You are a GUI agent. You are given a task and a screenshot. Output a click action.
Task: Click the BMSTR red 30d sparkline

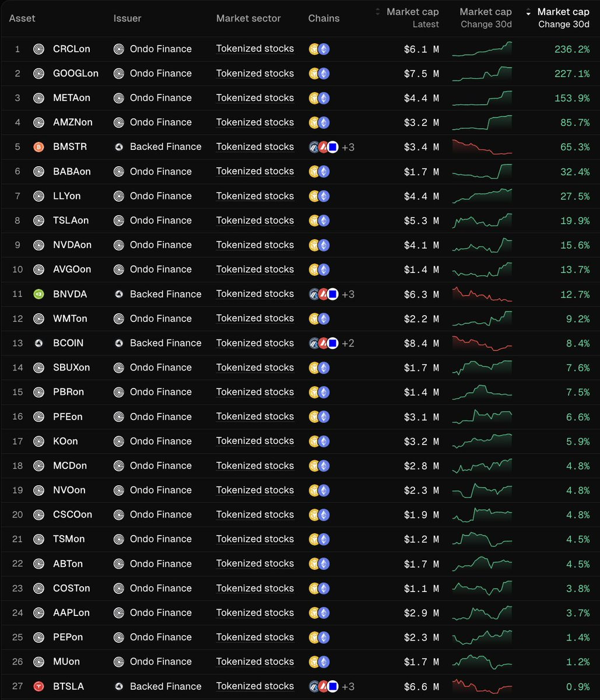click(482, 147)
